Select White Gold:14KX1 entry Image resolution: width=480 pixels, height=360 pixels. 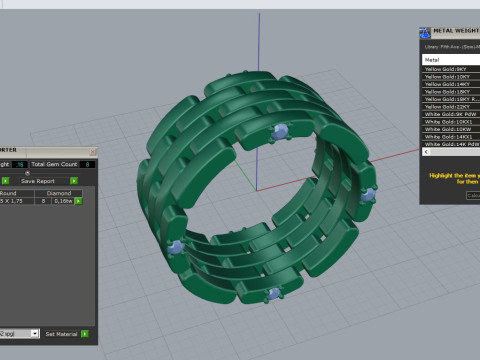451,137
